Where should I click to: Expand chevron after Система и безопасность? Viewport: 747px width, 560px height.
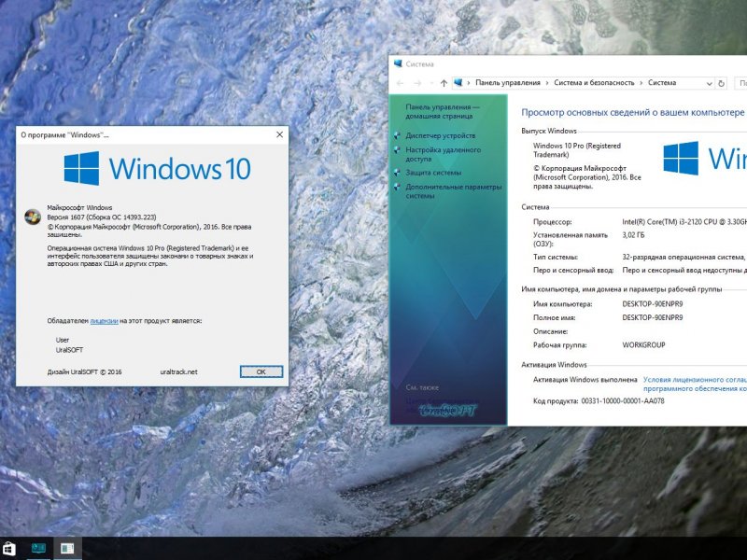pyautogui.click(x=641, y=83)
